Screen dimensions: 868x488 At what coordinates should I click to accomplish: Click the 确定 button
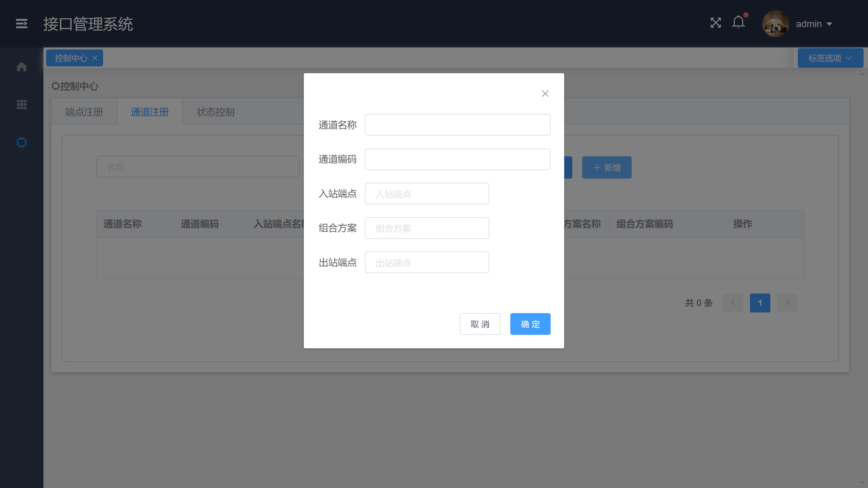[530, 324]
